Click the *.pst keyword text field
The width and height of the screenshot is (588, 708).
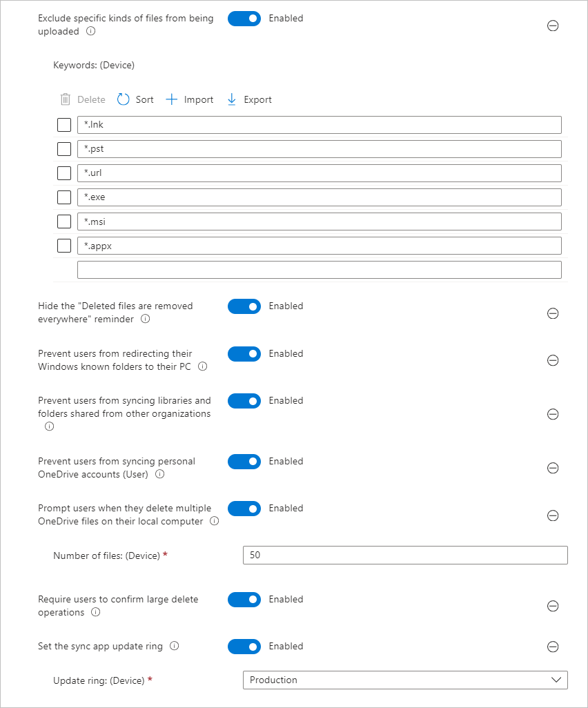tap(319, 149)
